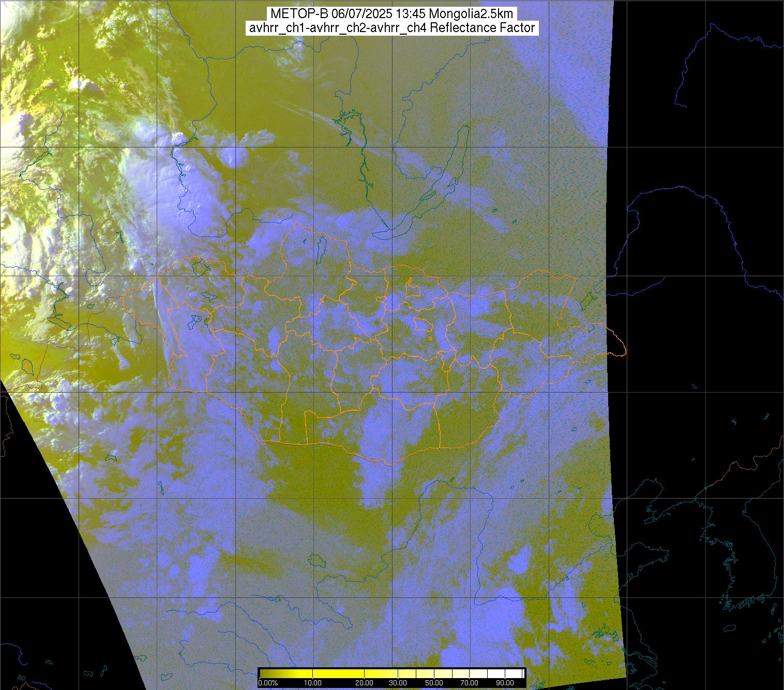Select the 20.00 label on the color bar
The image size is (784, 690).
coord(365,683)
